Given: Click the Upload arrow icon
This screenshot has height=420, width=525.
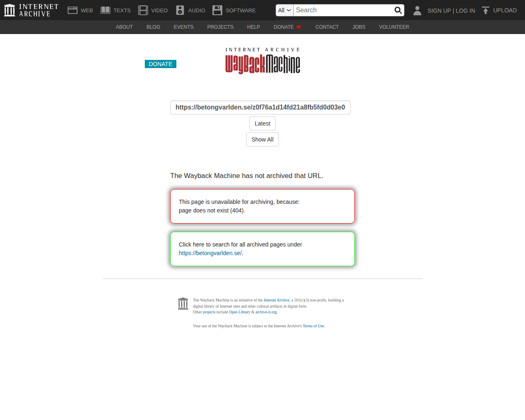Looking at the screenshot, I should [x=486, y=10].
